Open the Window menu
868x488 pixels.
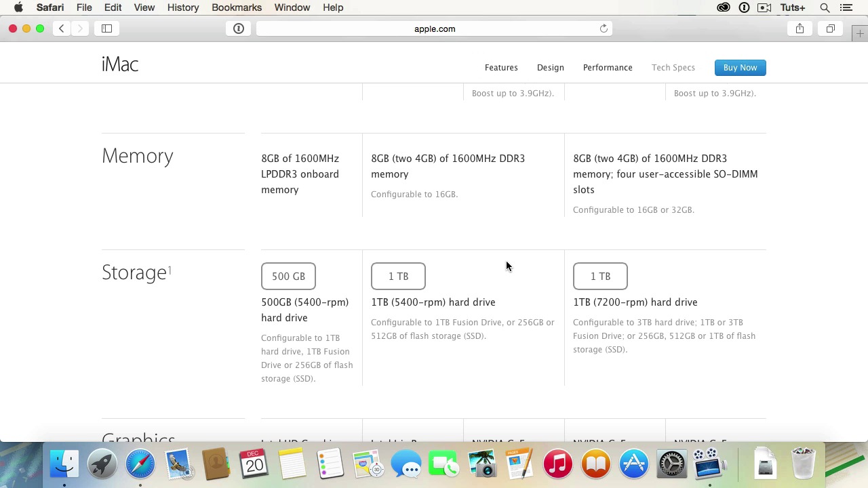(x=292, y=7)
